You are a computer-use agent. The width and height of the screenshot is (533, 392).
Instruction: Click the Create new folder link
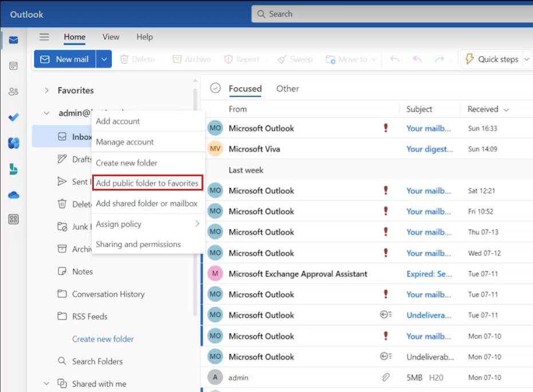(x=102, y=339)
